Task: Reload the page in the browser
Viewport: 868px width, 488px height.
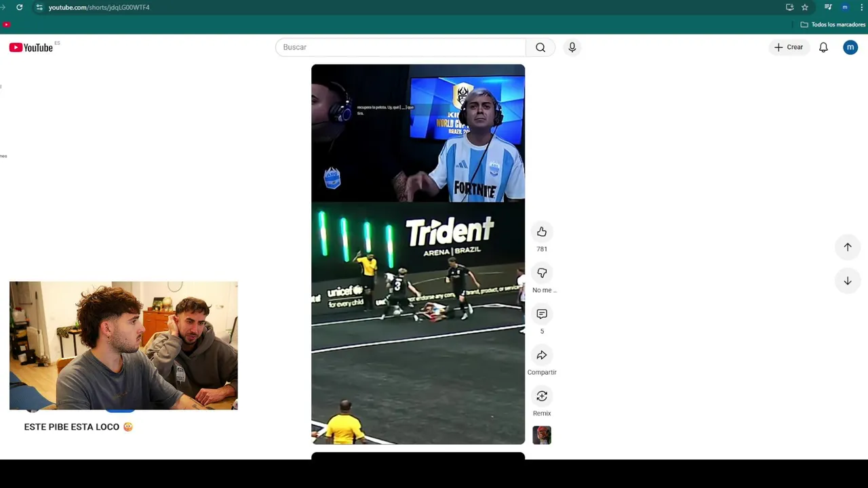Action: (x=19, y=7)
